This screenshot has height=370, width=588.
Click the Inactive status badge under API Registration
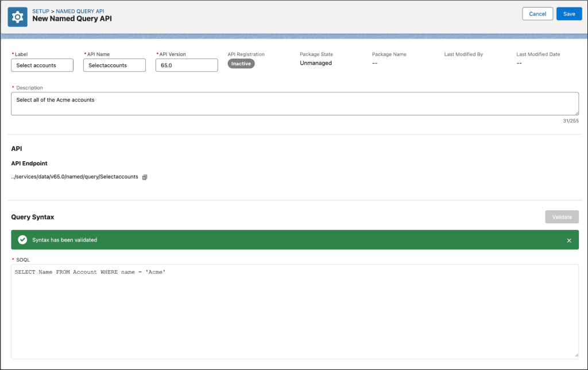click(241, 63)
